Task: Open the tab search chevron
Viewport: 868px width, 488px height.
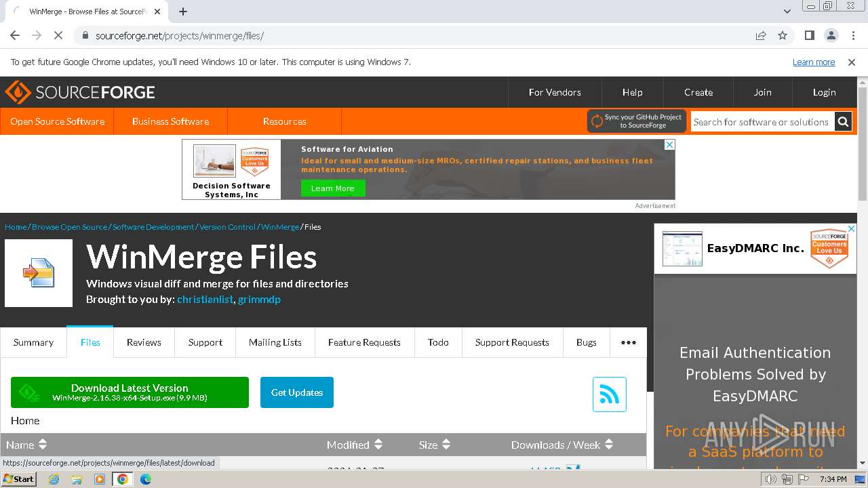Action: [787, 12]
